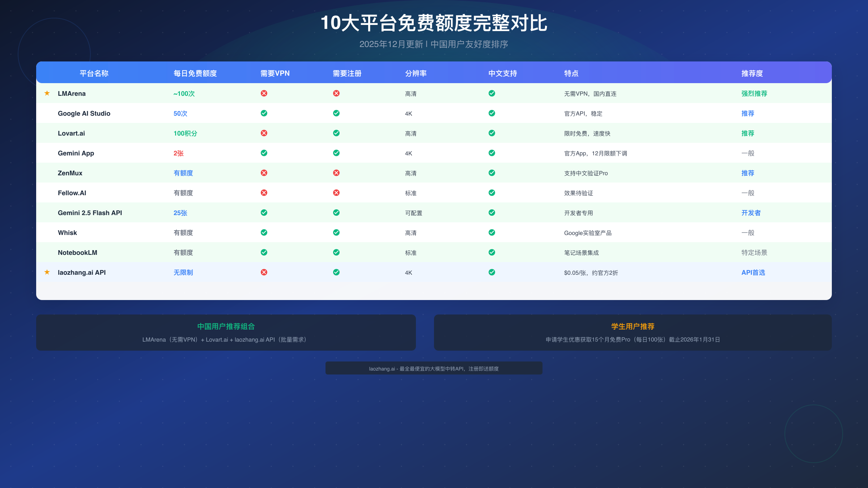Click Gemini 2.5 Flash API's VPN checkmark

click(x=264, y=213)
